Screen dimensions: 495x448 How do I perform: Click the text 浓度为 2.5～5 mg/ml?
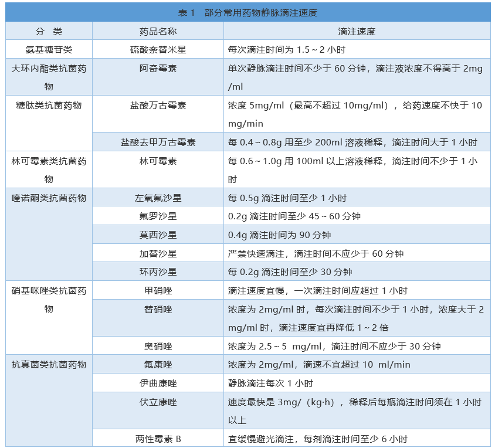(274, 347)
